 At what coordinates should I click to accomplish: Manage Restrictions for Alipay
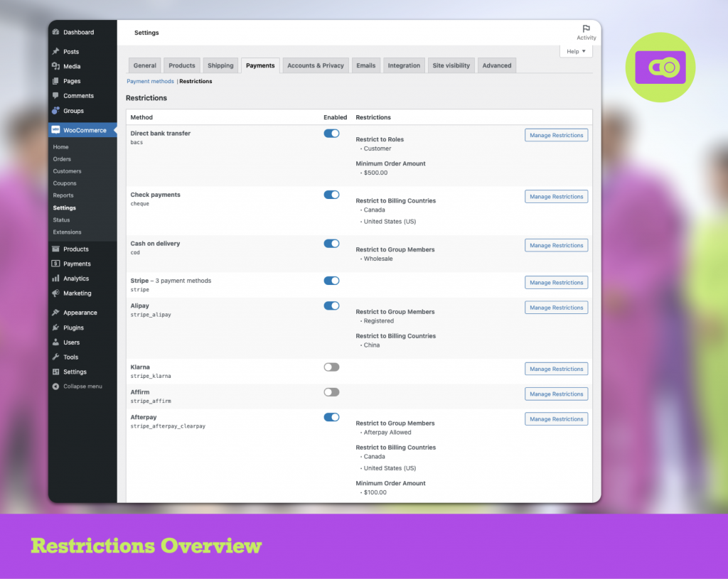[556, 308]
